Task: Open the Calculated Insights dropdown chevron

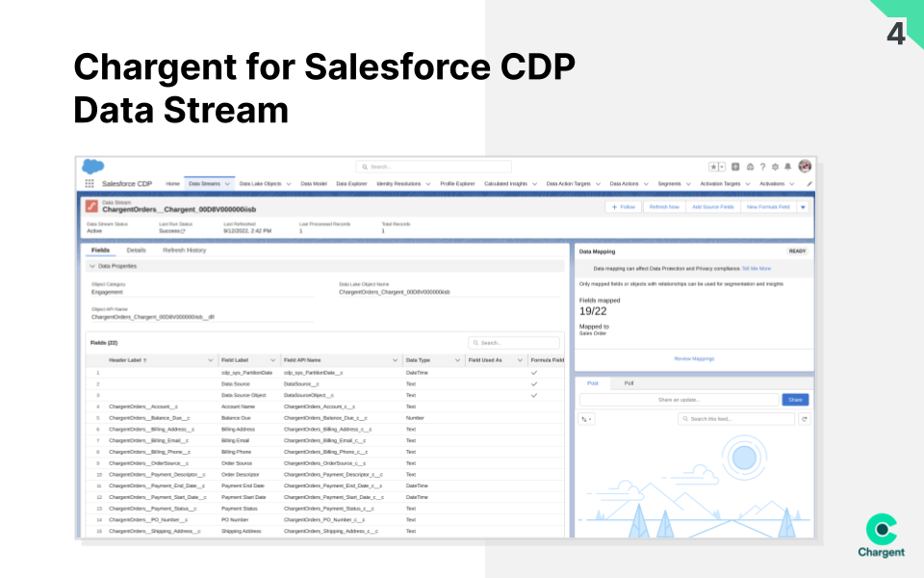Action: [534, 184]
